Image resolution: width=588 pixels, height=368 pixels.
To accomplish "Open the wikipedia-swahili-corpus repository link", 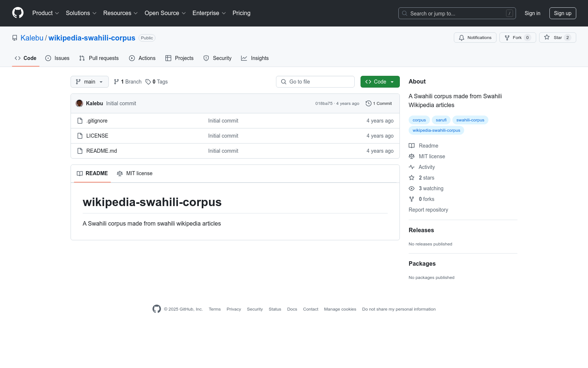I will [92, 38].
